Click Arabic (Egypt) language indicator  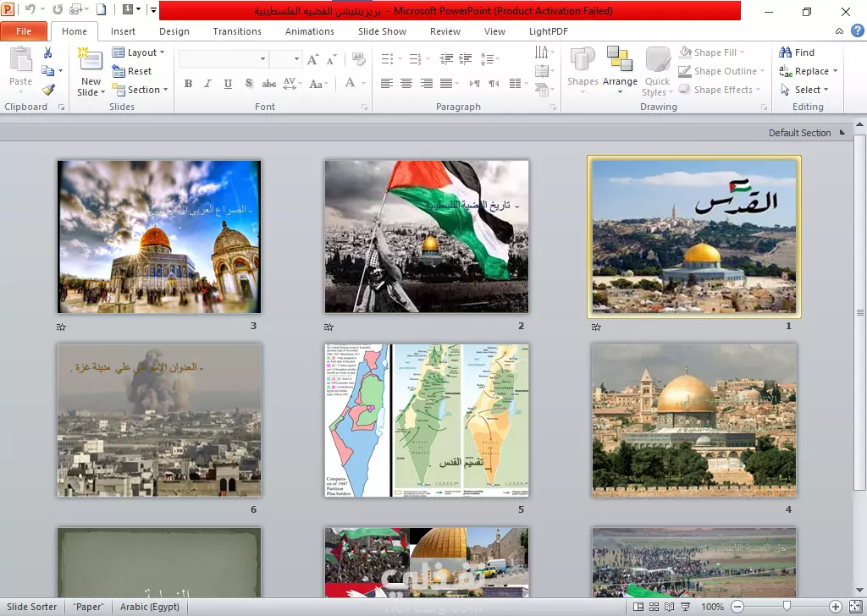tap(150, 607)
